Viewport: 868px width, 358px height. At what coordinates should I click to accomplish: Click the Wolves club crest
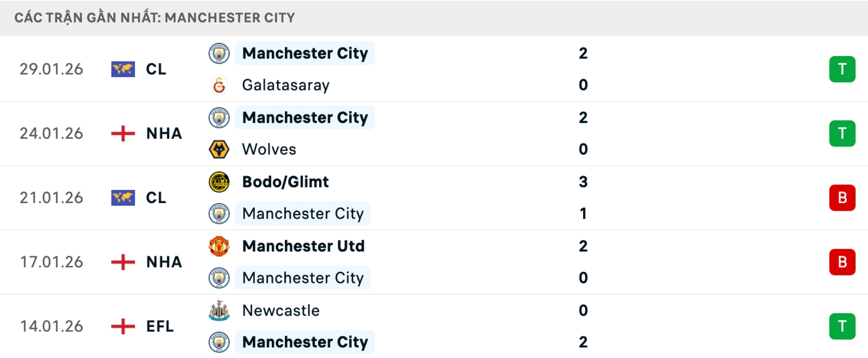219,149
